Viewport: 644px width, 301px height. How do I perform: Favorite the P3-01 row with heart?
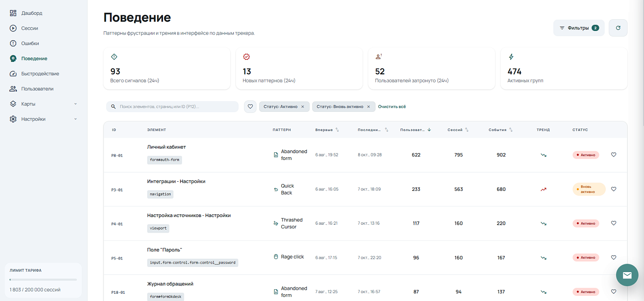613,189
